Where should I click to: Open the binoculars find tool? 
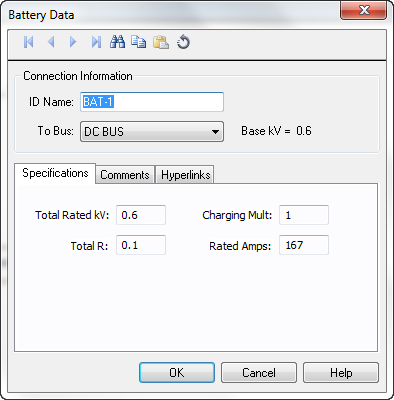click(x=117, y=42)
